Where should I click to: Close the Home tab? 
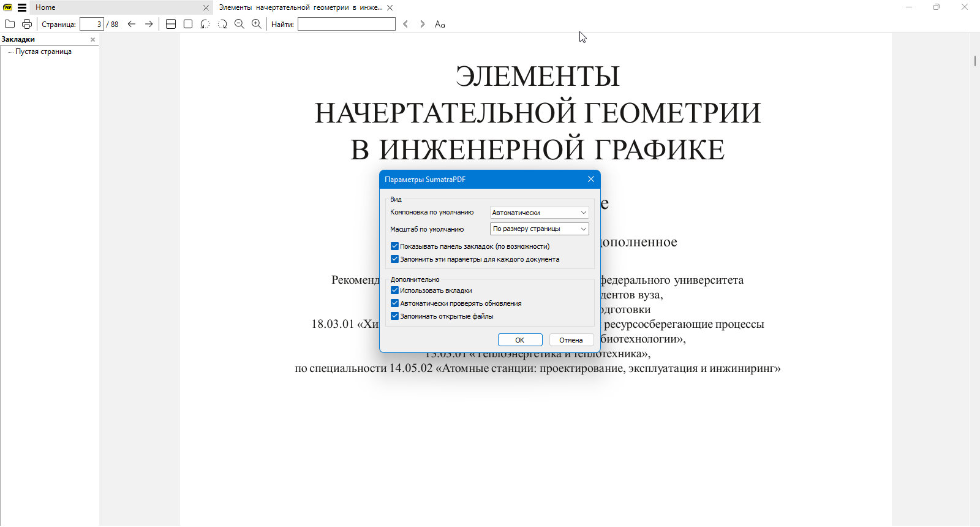[206, 7]
